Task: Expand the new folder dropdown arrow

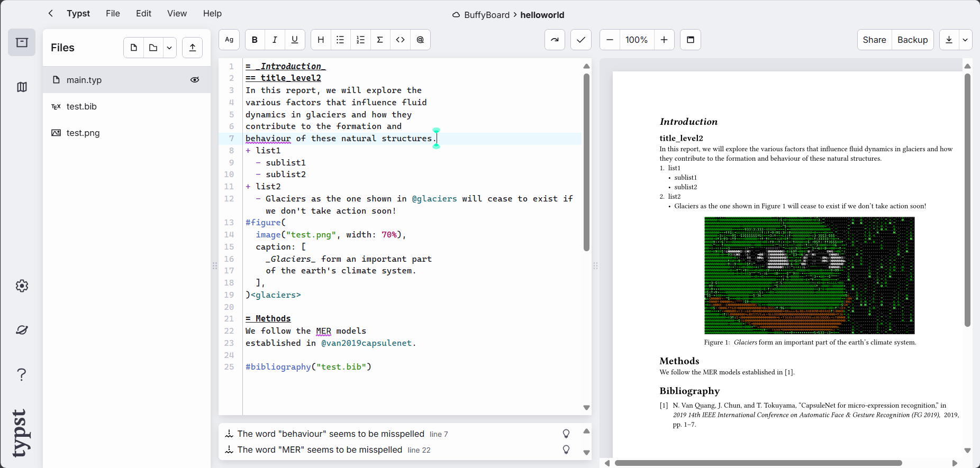Action: coord(169,48)
